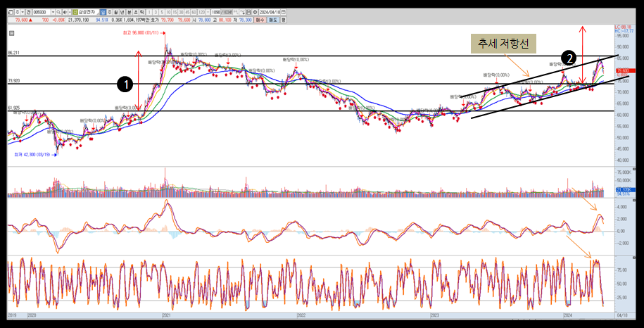Image resolution: width=644 pixels, height=328 pixels.
Task: Open the 주 market type dropdown arrow
Action: pos(23,12)
